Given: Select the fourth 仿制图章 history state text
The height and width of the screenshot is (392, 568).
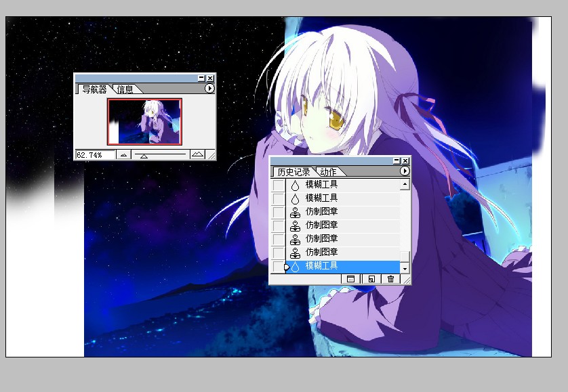Looking at the screenshot, I should [322, 252].
